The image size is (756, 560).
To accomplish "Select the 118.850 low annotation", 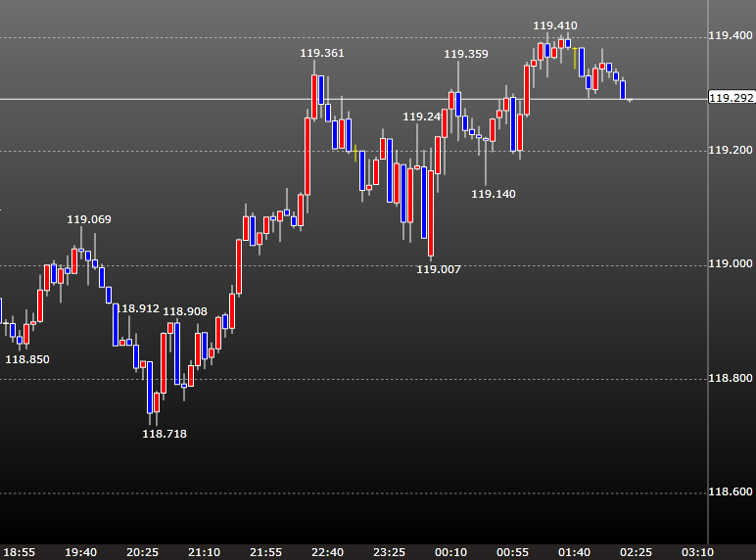I will (x=27, y=359).
